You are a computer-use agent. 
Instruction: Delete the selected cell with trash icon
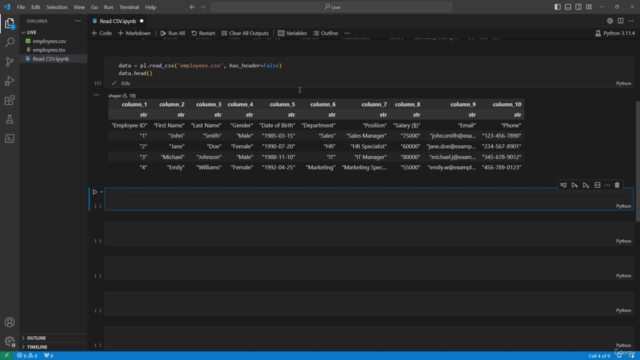pos(617,185)
